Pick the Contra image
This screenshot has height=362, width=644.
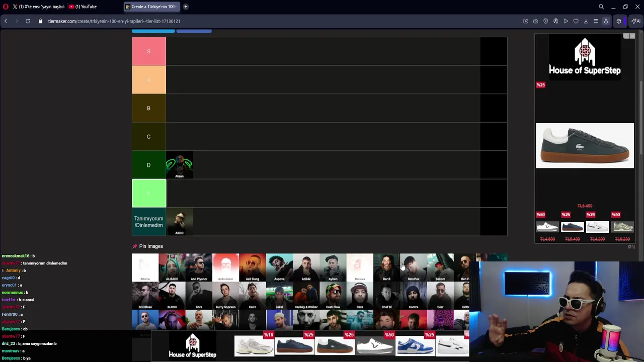point(414,296)
